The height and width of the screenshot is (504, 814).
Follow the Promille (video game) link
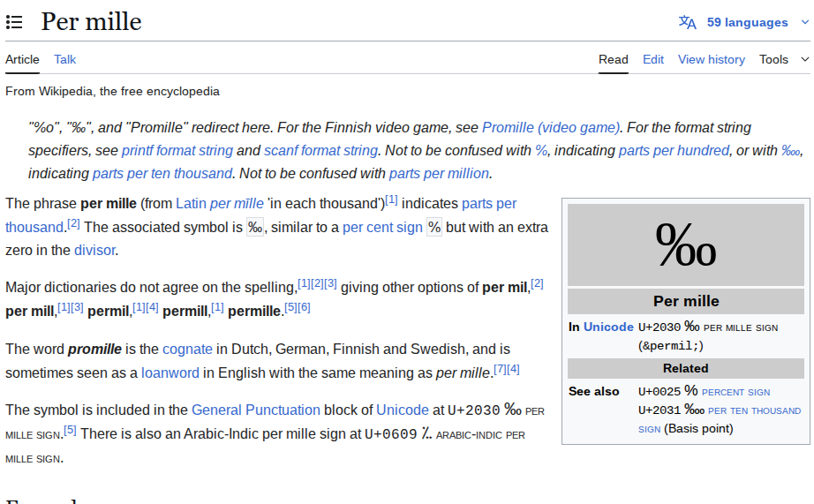click(x=551, y=128)
